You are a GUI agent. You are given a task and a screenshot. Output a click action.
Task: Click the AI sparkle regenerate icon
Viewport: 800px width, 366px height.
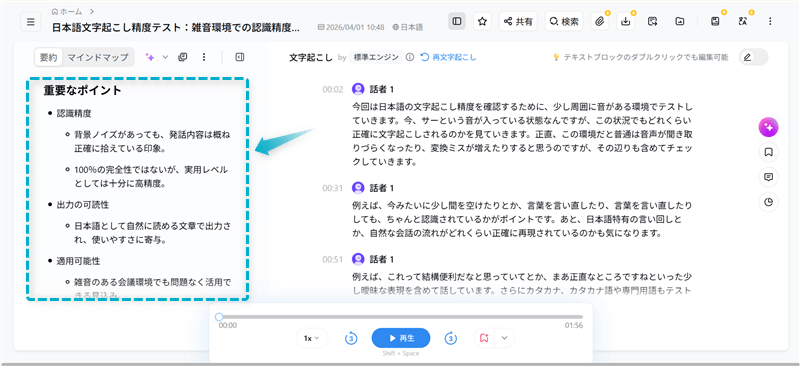150,57
